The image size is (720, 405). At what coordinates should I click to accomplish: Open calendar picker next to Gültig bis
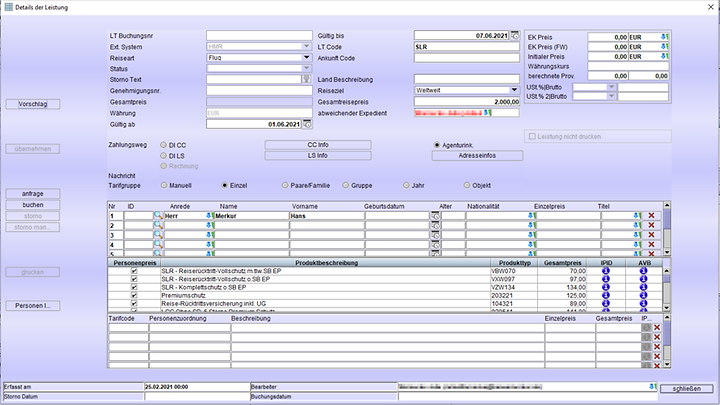[x=515, y=35]
